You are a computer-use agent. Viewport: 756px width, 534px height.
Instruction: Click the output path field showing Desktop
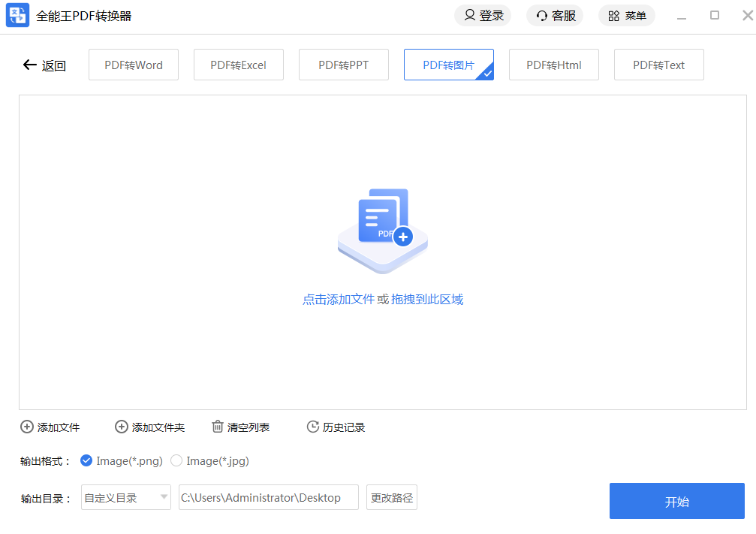click(x=268, y=497)
